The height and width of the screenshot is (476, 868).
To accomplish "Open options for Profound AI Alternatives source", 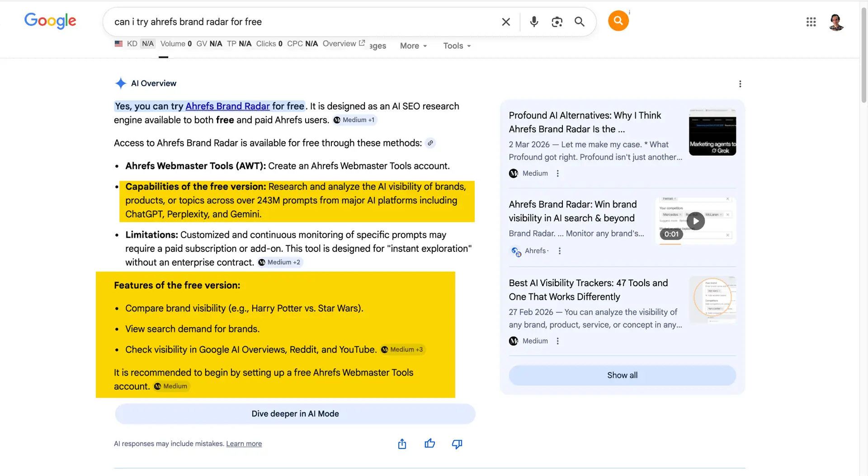I will (x=558, y=174).
